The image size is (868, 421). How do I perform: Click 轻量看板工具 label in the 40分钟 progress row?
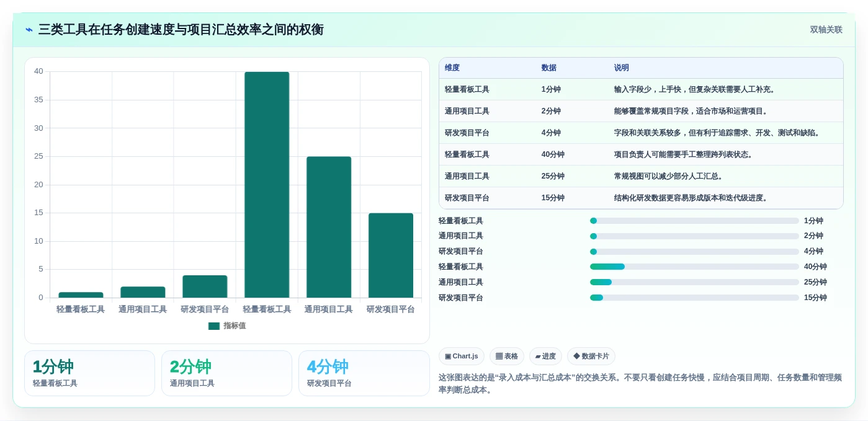click(461, 267)
